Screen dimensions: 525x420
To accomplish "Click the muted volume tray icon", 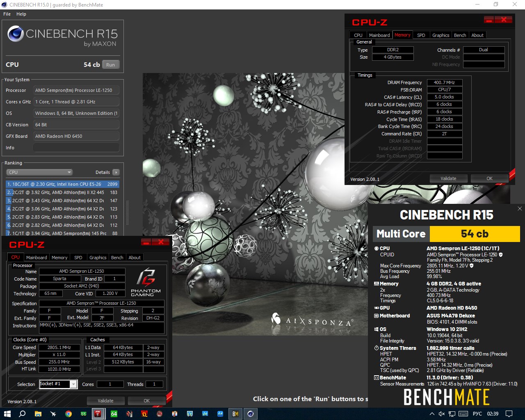I will [x=442, y=414].
